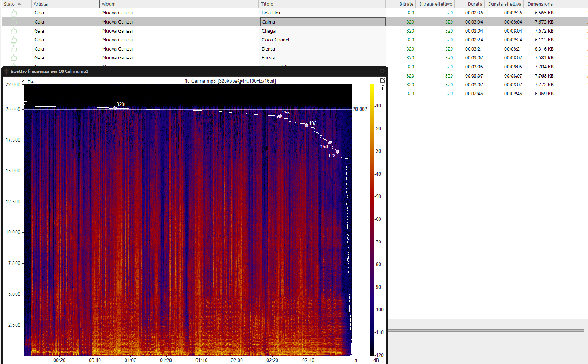Click the thumbs-up status icon for Fucsia
588x364 pixels.
point(14,58)
